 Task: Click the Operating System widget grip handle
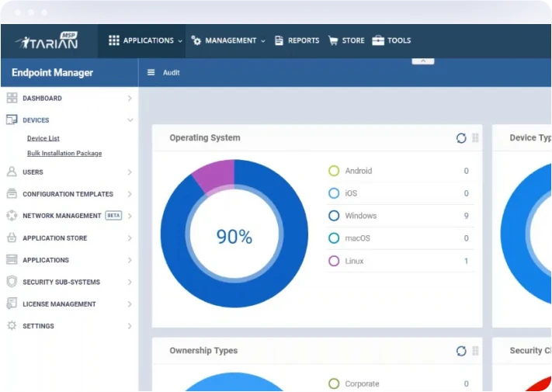coord(475,138)
